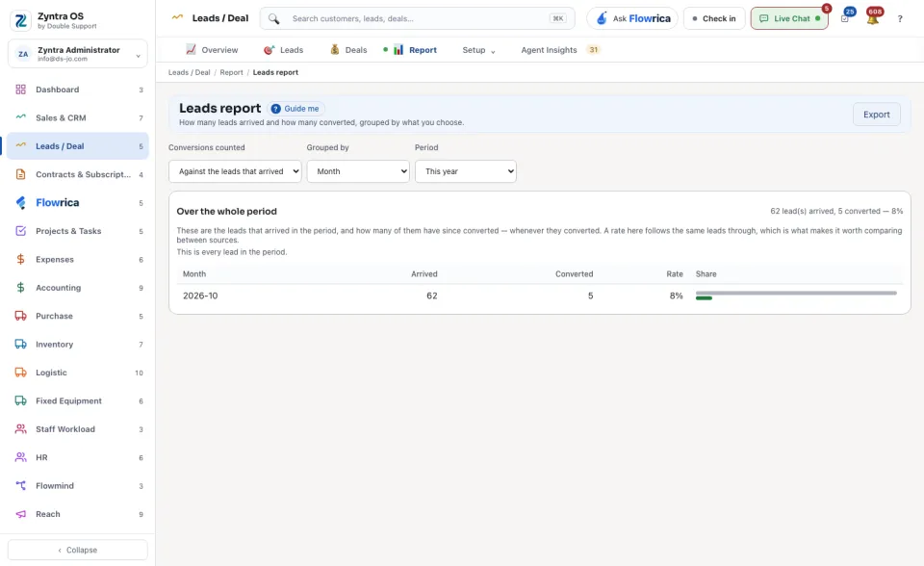This screenshot has height=566, width=924.
Task: Click the Check in button
Action: (x=714, y=19)
